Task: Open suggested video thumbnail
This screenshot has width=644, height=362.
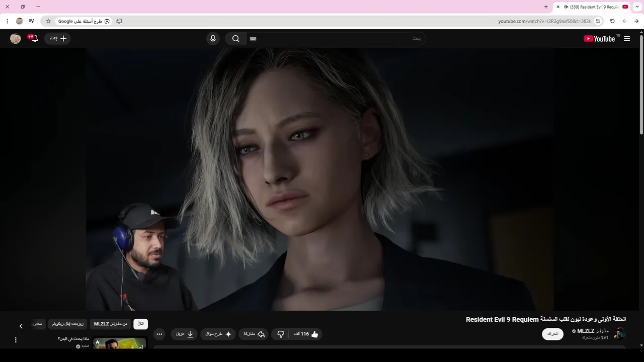Action: 119,343
